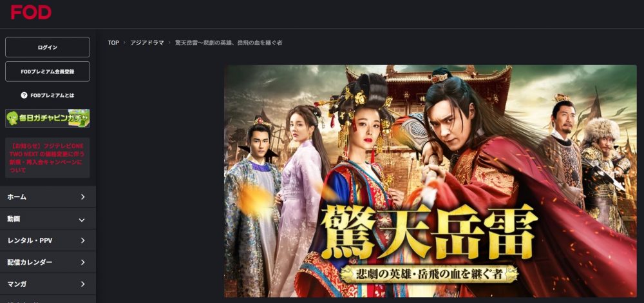Go to the マンガ section
644x303 pixels.
[48, 284]
